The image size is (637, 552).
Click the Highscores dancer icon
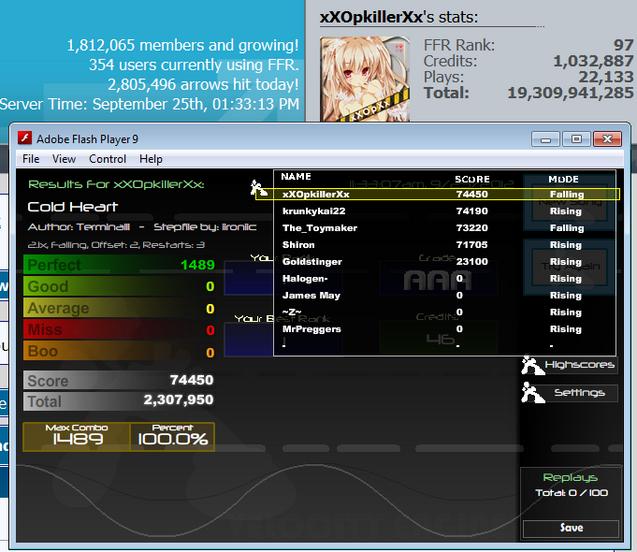click(532, 365)
